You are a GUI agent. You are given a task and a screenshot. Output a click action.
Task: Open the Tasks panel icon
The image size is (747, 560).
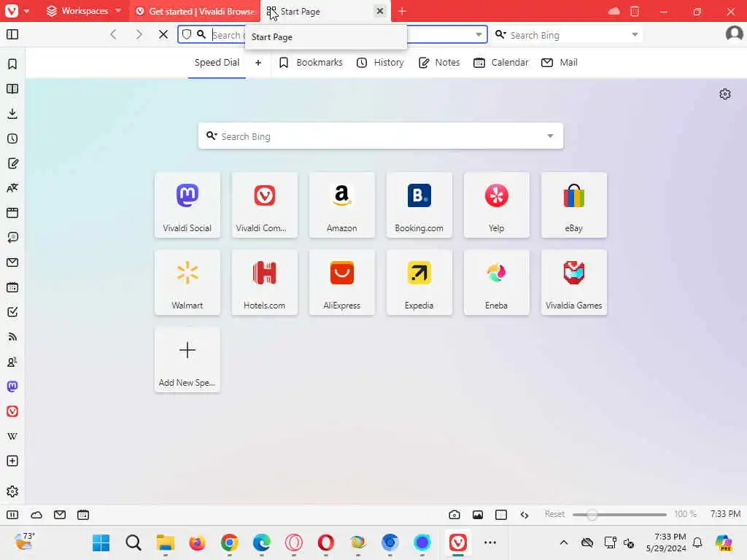click(12, 312)
